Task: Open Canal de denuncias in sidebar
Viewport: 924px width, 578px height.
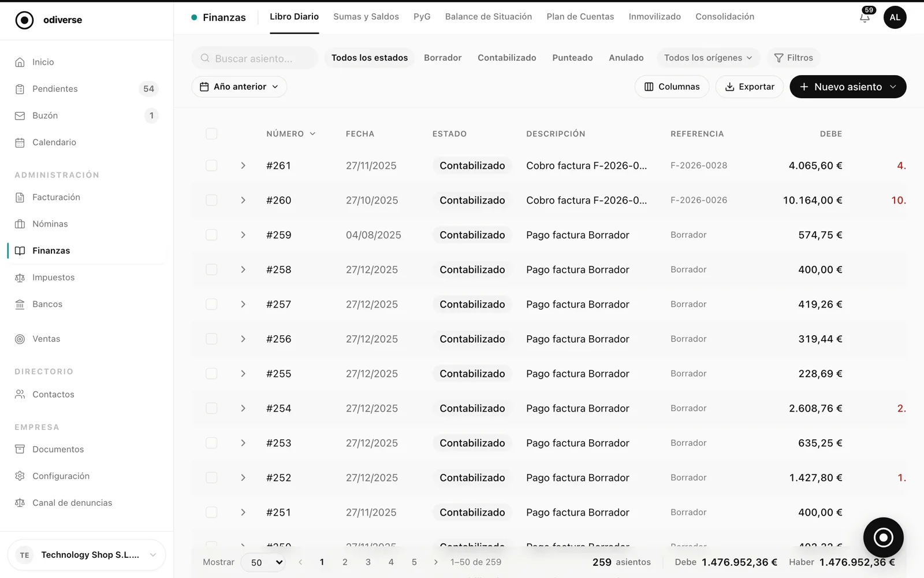Action: click(87, 503)
